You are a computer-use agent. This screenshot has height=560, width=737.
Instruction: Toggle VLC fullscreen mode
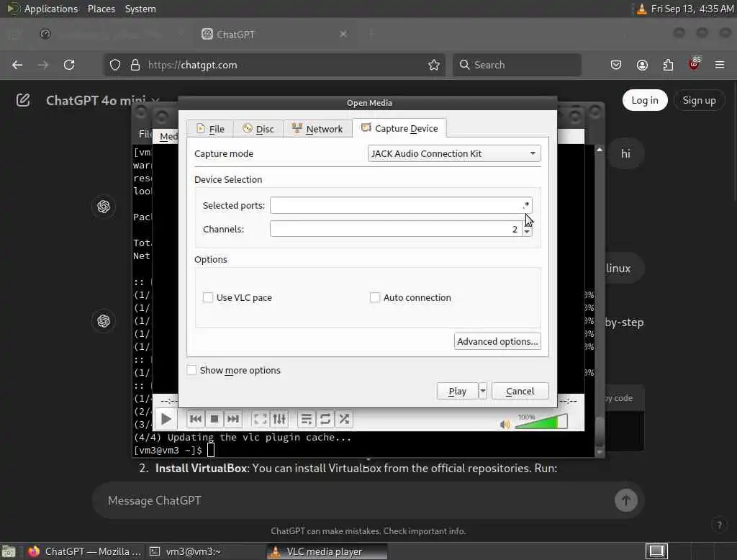(260, 419)
